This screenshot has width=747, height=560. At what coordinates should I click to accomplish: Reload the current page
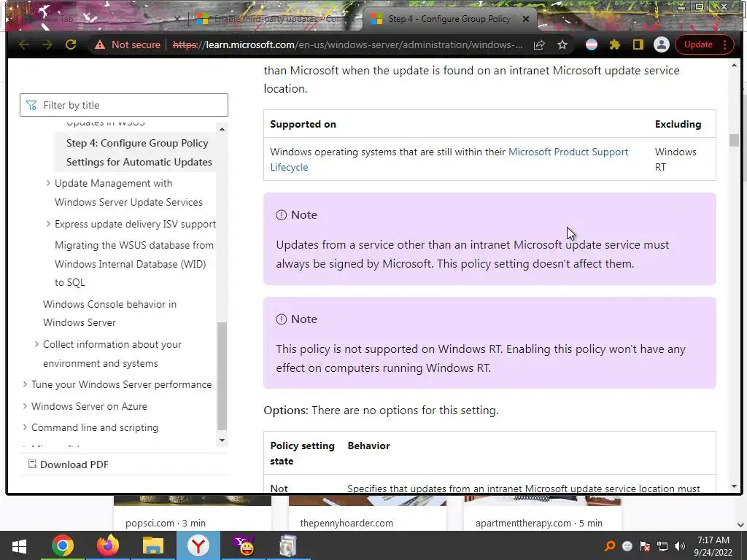pos(71,44)
